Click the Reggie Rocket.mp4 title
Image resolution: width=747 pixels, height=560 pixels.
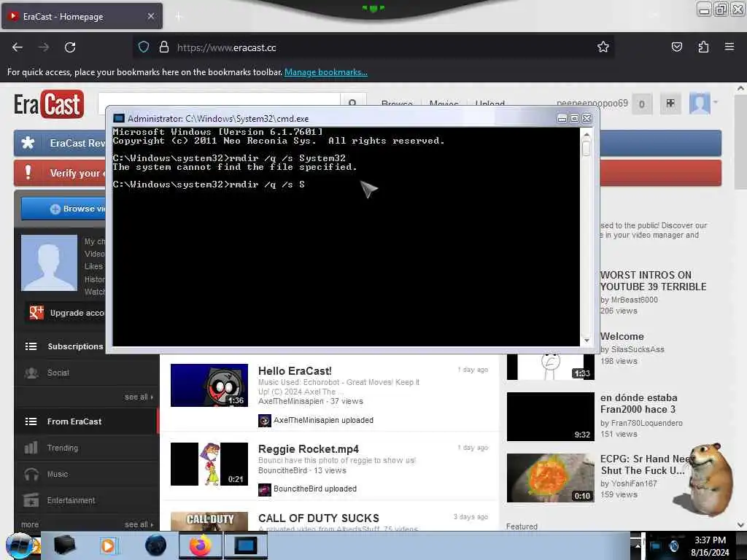coord(309,449)
